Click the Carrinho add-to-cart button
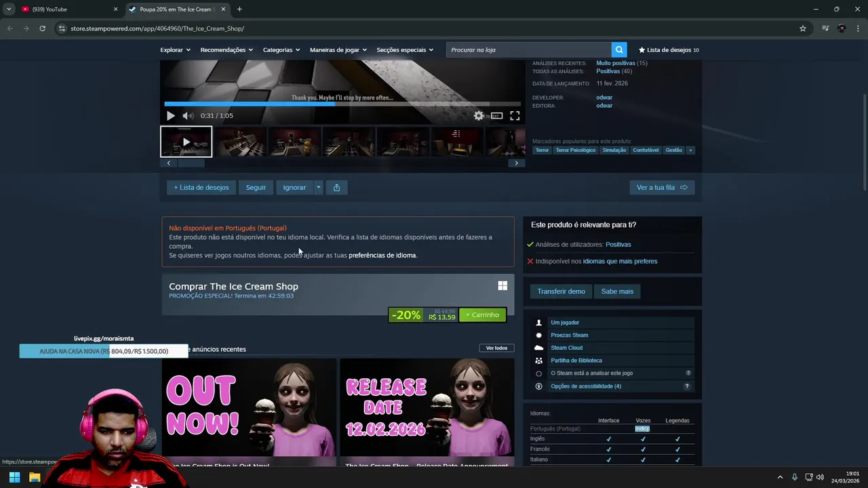 (x=483, y=315)
